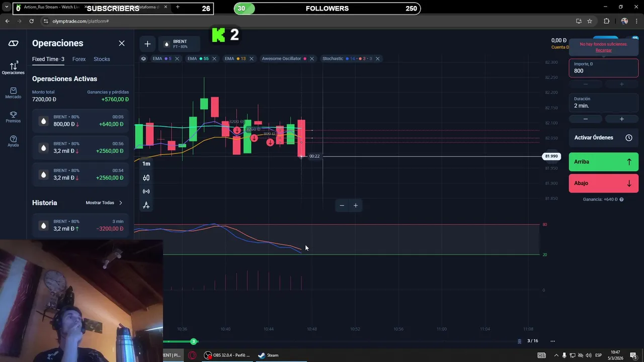Open the three-dot menu near 3 / 16

point(552,341)
